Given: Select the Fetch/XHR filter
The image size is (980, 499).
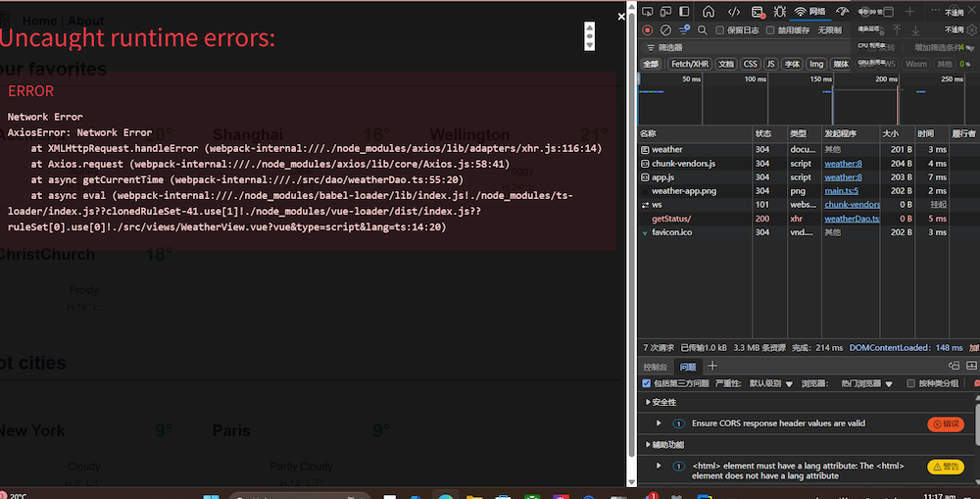Looking at the screenshot, I should (x=689, y=64).
